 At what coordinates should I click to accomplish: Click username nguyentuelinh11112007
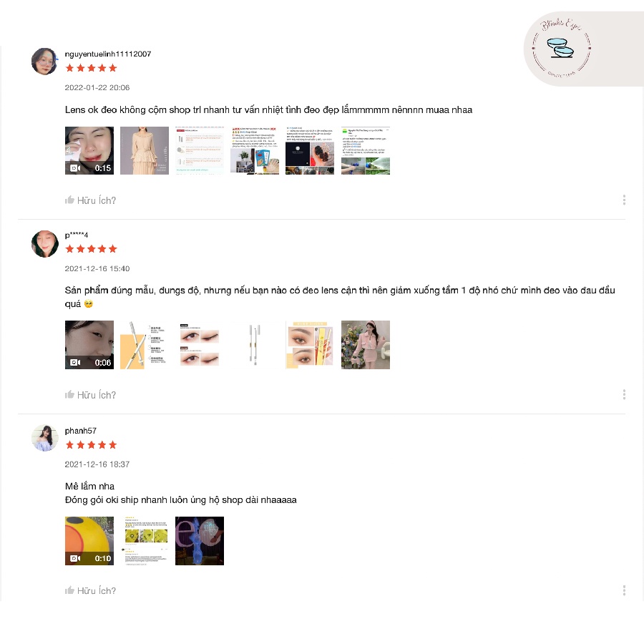click(108, 54)
